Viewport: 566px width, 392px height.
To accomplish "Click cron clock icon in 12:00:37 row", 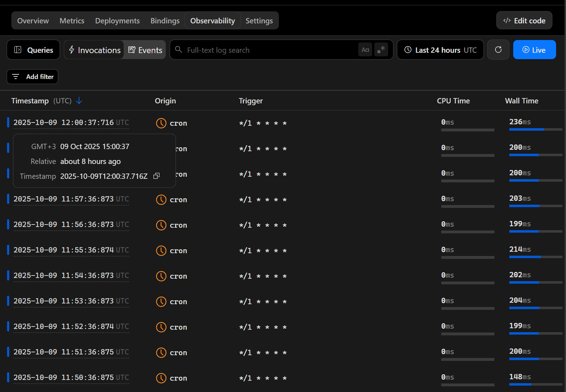I will point(161,123).
